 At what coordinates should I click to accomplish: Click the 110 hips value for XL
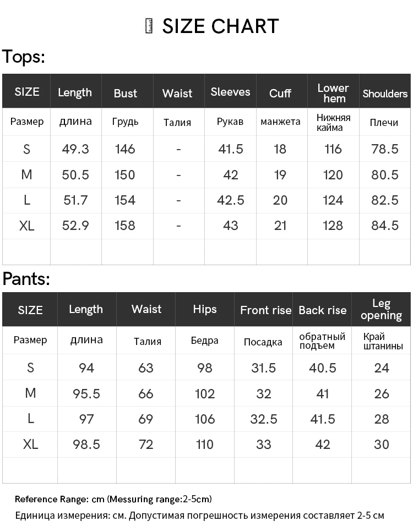coord(205,445)
